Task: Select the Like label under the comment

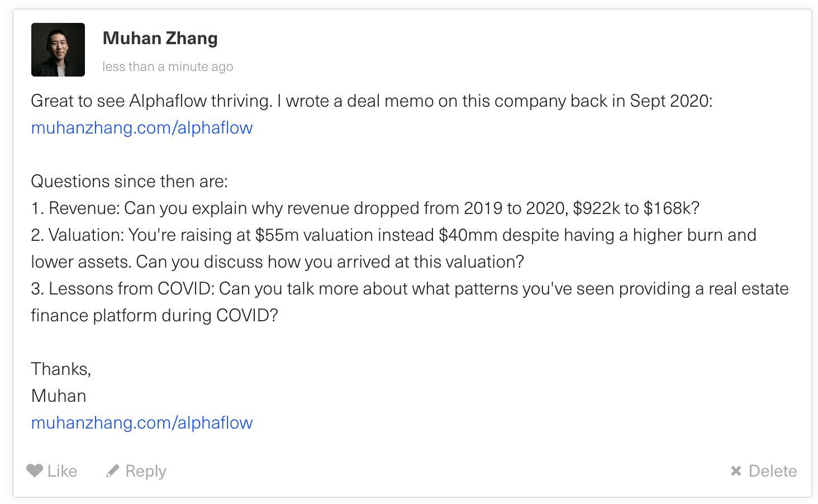Action: tap(62, 471)
